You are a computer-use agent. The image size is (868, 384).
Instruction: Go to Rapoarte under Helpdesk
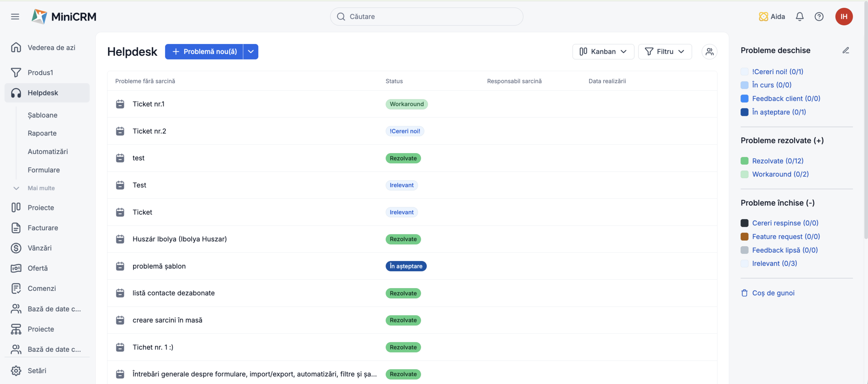click(42, 133)
